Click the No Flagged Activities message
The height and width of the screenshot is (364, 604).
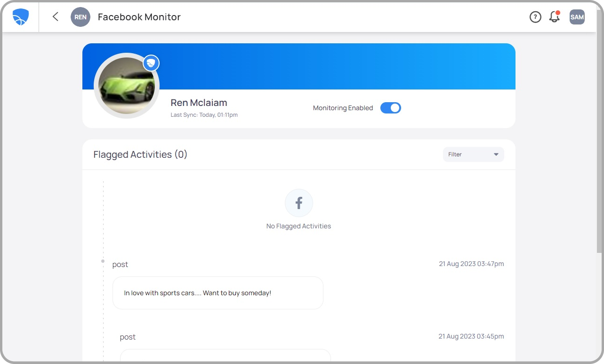tap(299, 226)
